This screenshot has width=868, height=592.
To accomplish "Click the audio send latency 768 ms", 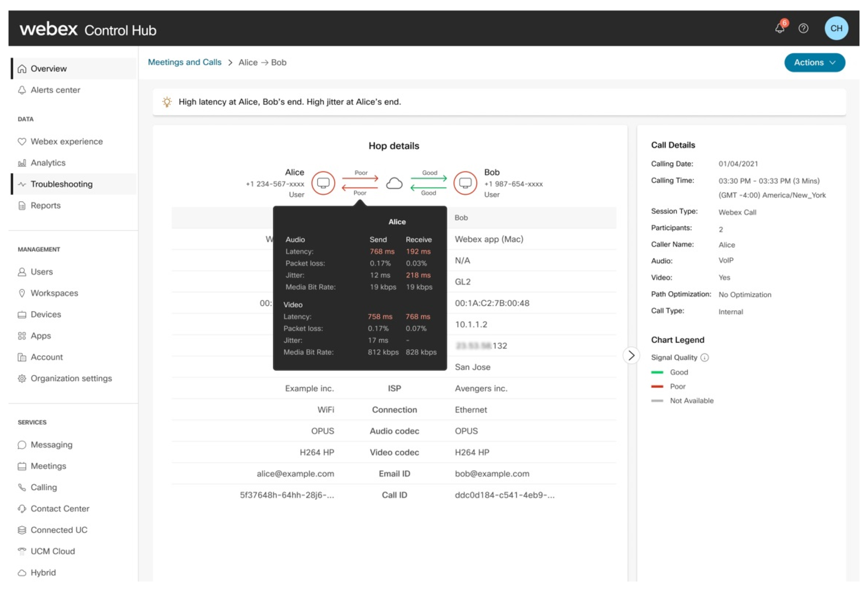I will click(x=382, y=251).
